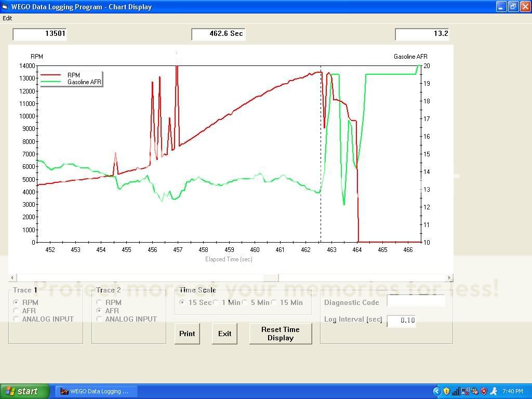Click the RPM readout box showing 13501

click(x=39, y=34)
